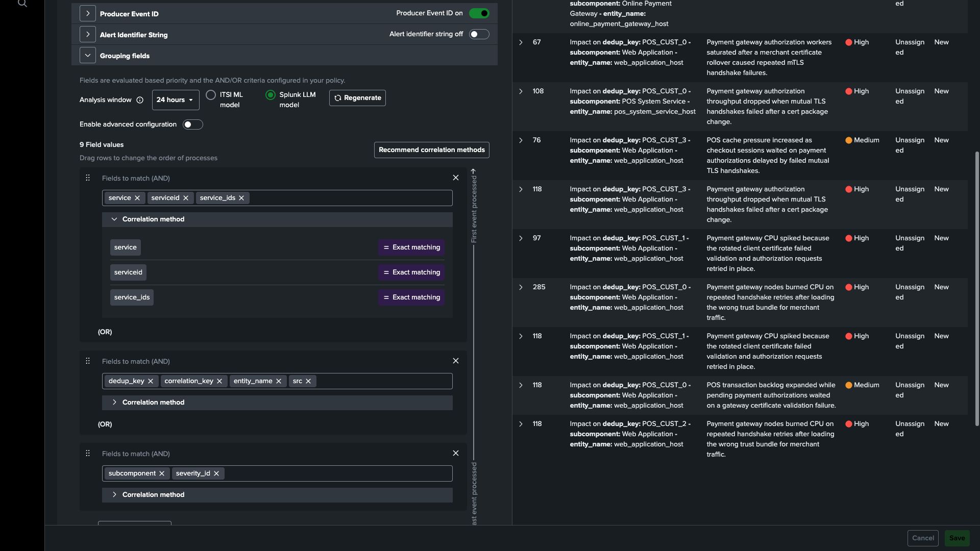Screen dimensions: 980x551
Task: Change Exact matching for serviceid field
Action: pos(411,272)
